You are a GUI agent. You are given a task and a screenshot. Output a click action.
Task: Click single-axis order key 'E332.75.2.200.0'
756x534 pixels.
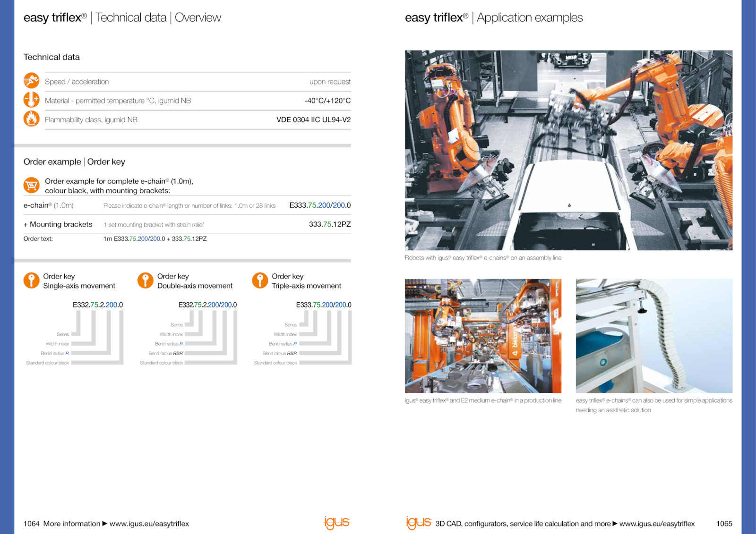tap(98, 305)
